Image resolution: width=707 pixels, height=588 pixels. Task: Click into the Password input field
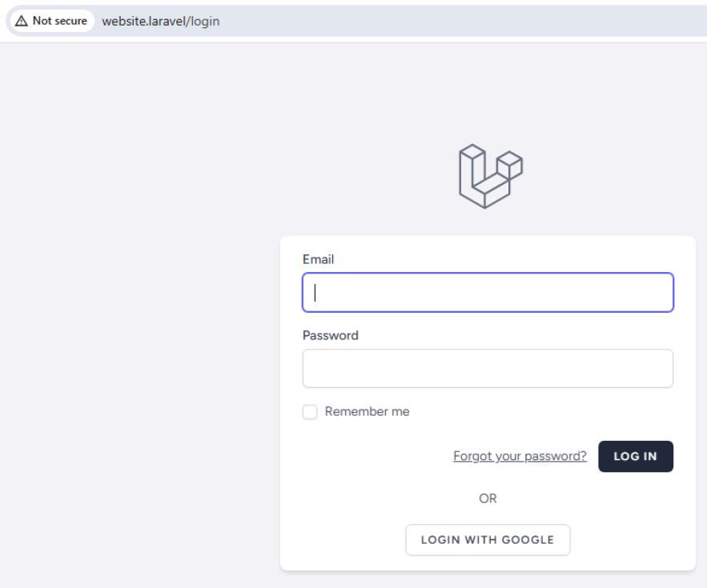(x=488, y=369)
